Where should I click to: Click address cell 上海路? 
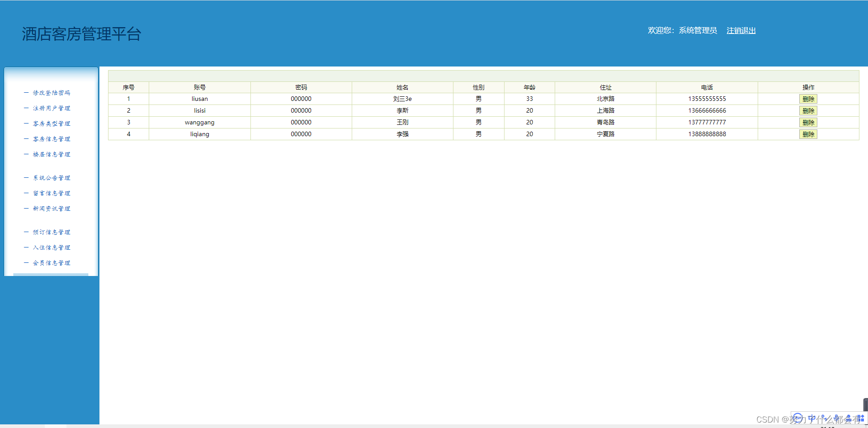605,110
